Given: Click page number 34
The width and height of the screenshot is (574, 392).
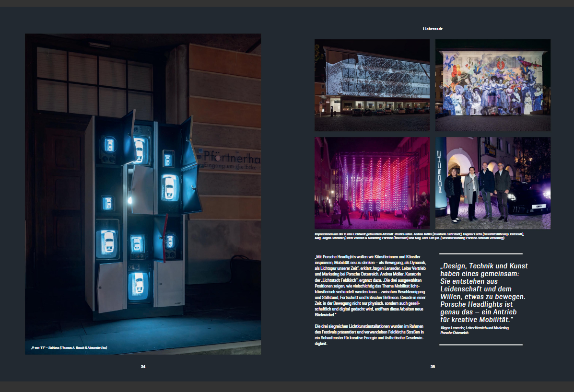Looking at the screenshot, I should pos(142,366).
